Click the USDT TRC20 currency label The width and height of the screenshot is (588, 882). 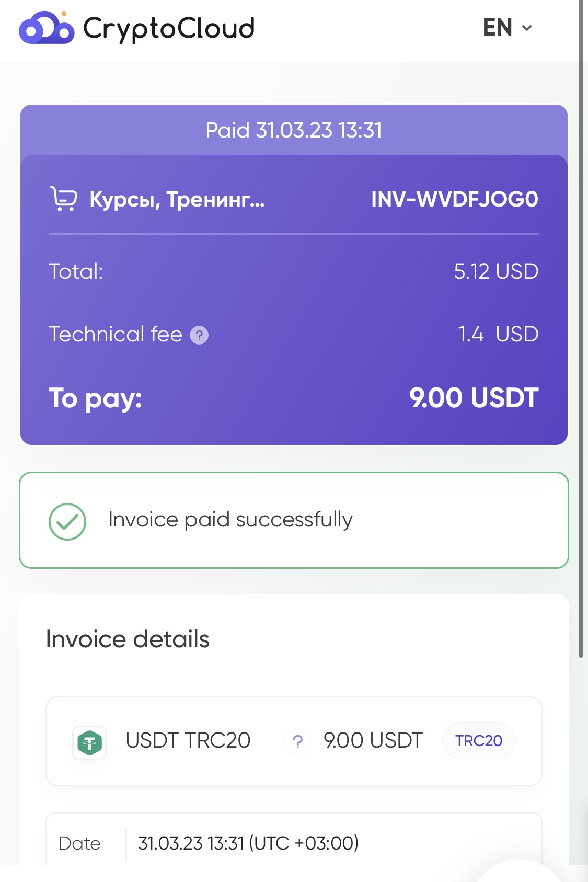pyautogui.click(x=188, y=740)
